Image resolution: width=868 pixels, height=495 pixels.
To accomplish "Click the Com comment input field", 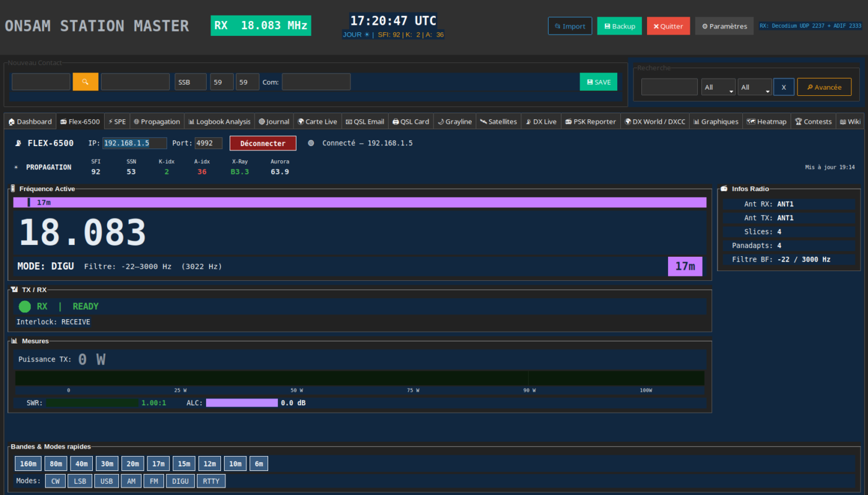I will coord(316,82).
